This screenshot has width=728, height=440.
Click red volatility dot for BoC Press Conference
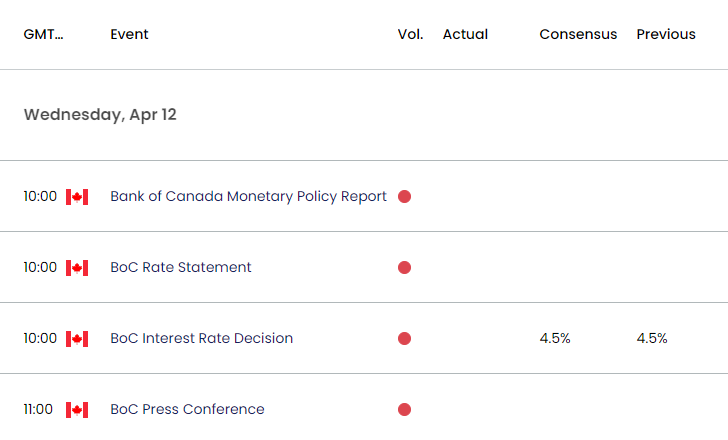click(x=404, y=410)
